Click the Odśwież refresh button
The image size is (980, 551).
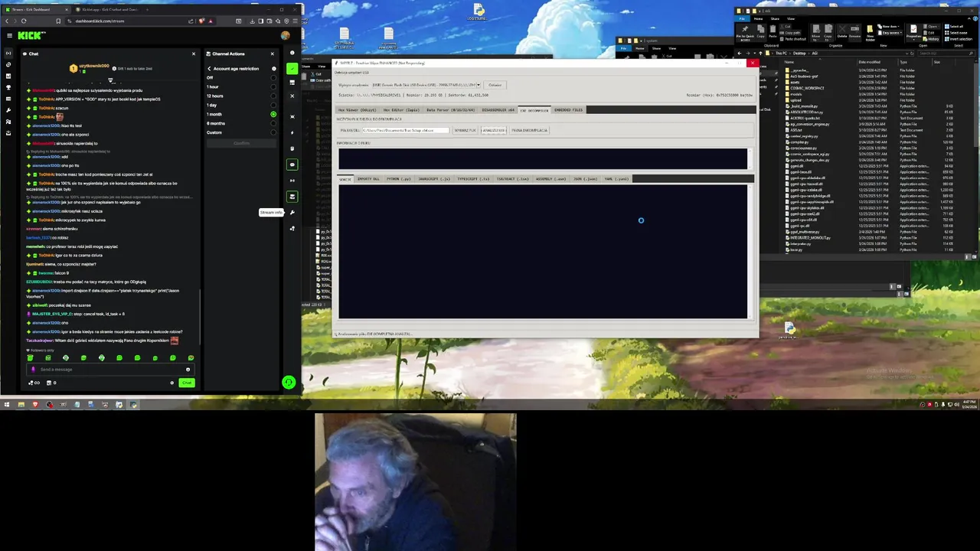click(x=495, y=85)
